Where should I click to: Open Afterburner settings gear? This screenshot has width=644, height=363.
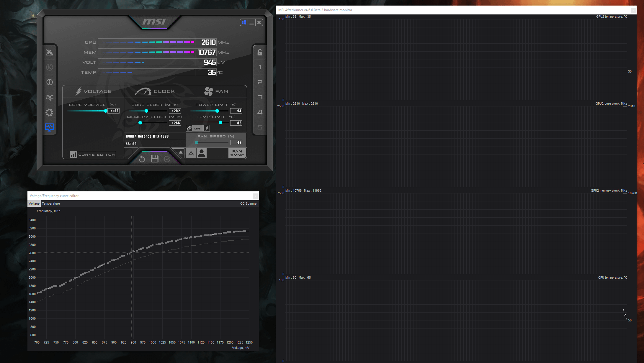(x=50, y=112)
